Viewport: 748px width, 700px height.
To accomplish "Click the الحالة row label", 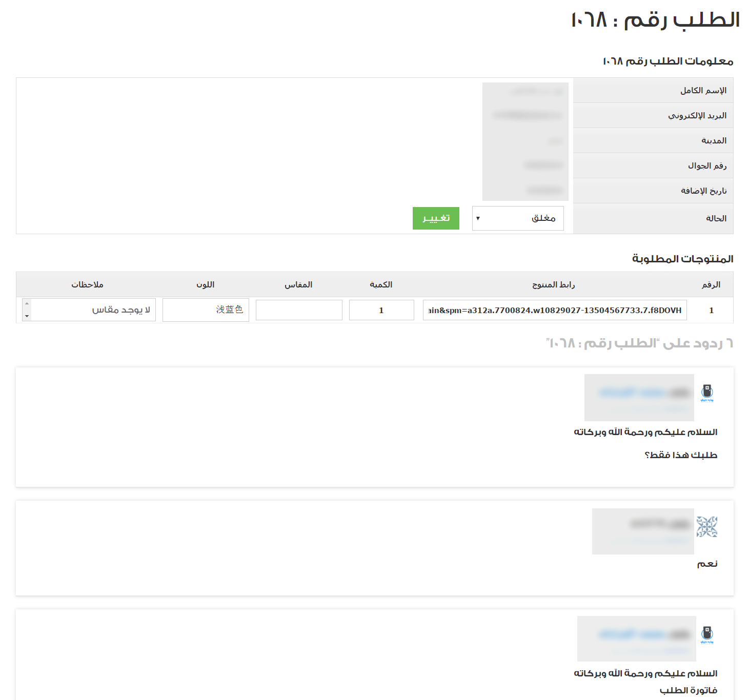I will tap(716, 218).
